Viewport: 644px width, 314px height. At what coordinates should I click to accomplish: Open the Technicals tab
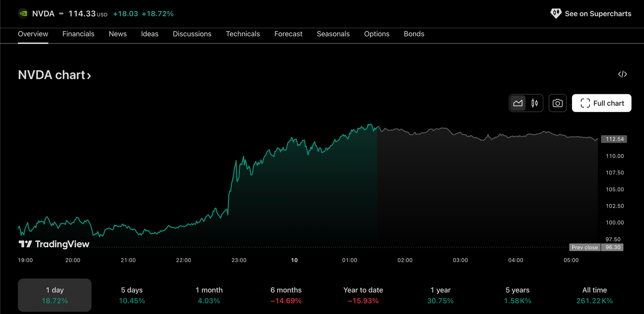pos(243,34)
